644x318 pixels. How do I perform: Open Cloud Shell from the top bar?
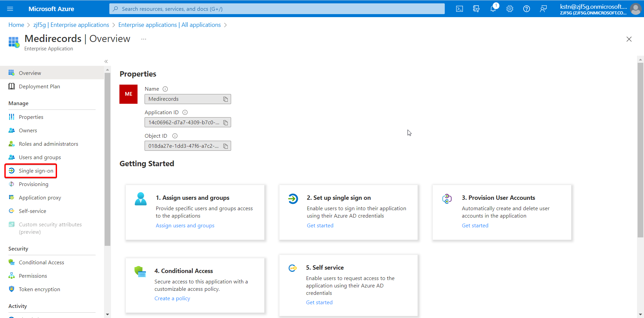coord(460,9)
